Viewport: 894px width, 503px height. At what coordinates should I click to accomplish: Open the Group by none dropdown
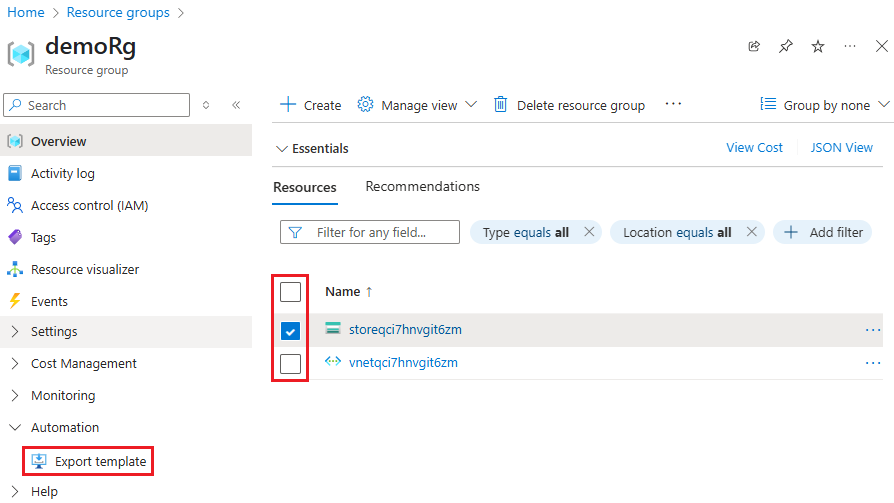click(825, 105)
